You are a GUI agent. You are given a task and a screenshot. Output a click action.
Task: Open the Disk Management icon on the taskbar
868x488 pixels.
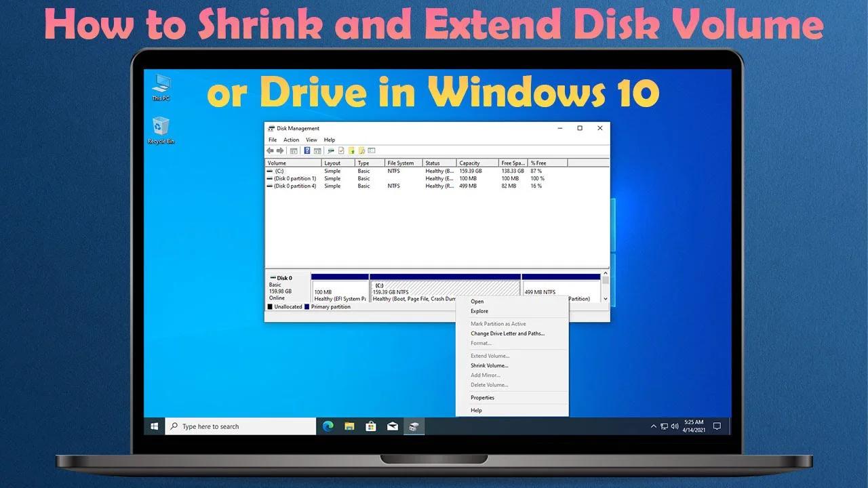[x=414, y=426]
